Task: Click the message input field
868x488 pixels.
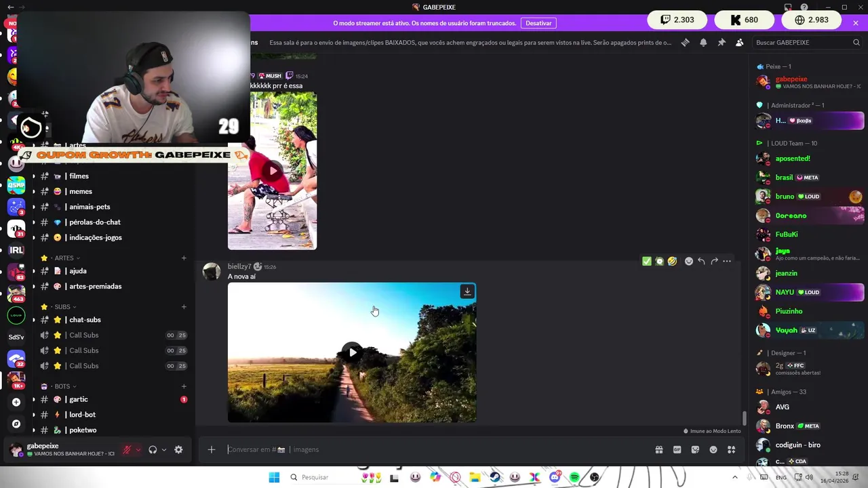Action: 434,449
